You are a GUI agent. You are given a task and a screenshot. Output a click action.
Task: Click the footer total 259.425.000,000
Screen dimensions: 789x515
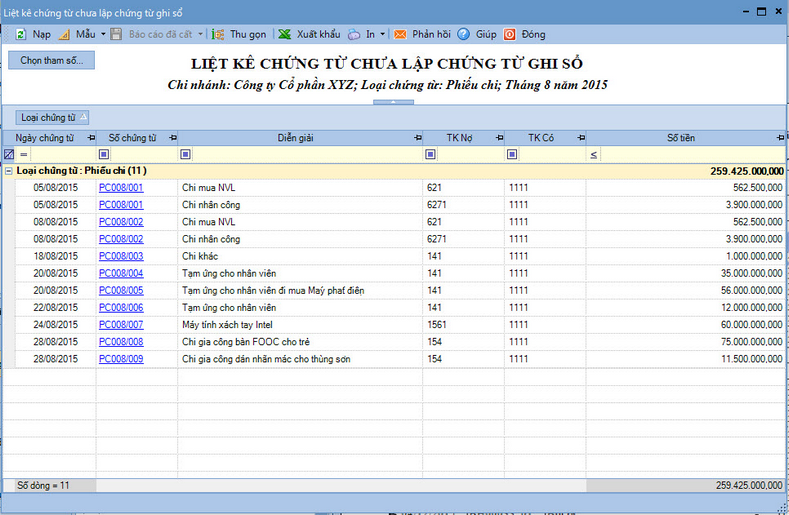coord(749,486)
